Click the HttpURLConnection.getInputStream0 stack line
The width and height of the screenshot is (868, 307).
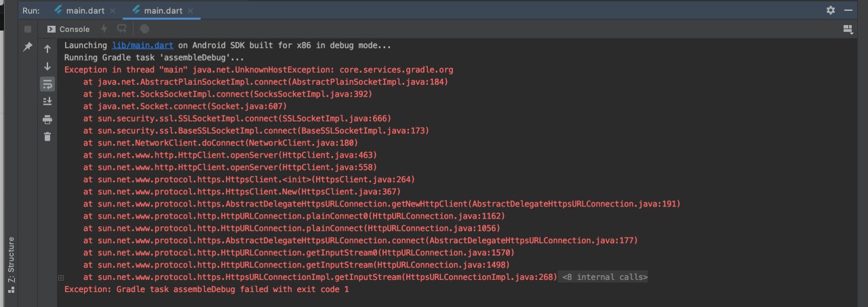click(x=299, y=253)
